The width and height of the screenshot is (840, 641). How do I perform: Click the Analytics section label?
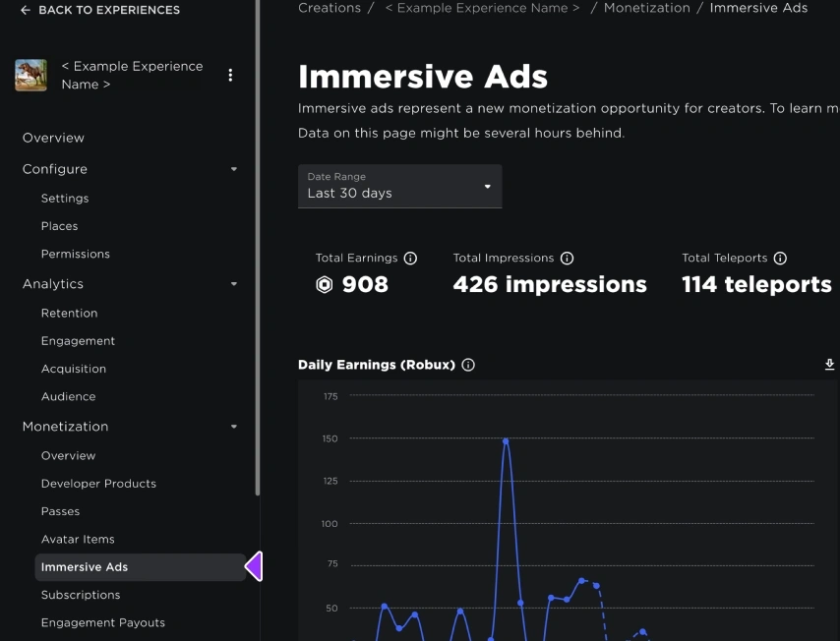pyautogui.click(x=52, y=284)
